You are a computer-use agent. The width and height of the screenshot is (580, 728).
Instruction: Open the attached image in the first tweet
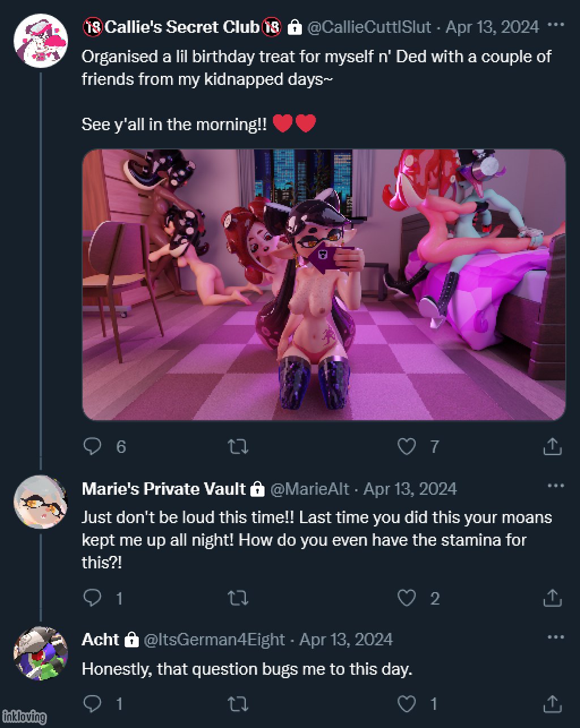click(x=323, y=285)
